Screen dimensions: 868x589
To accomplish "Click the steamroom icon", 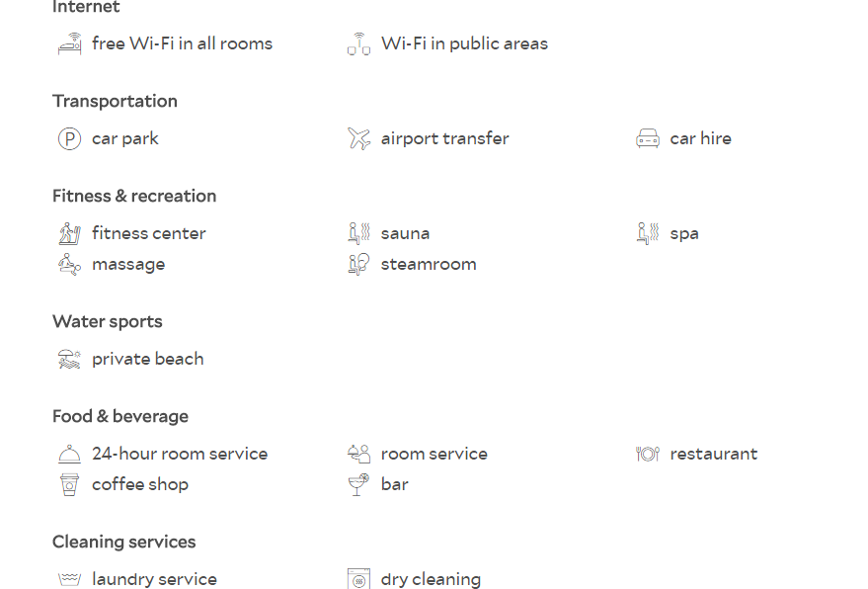I will [x=358, y=264].
